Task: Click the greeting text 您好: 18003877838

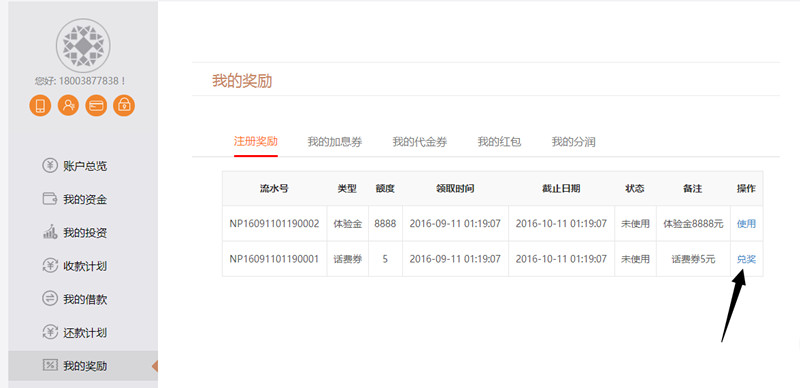Action: (80, 81)
